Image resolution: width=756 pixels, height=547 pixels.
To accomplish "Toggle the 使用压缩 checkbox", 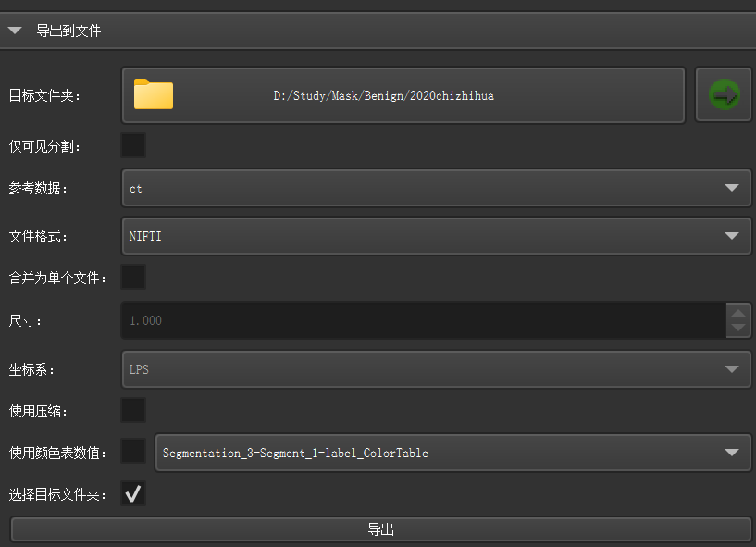I will [133, 410].
